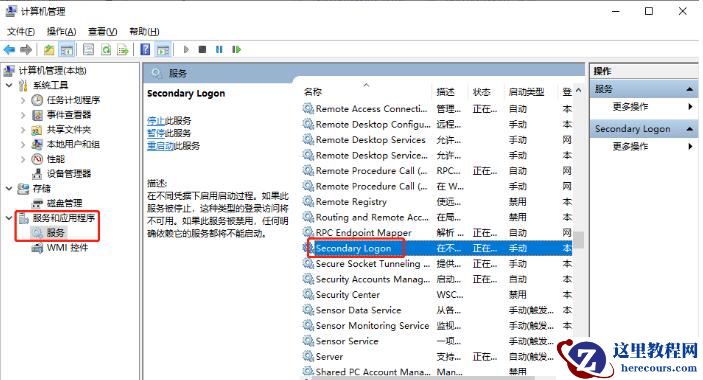Click the Back arrow toolbar icon
This screenshot has height=380, width=703.
[x=9, y=49]
